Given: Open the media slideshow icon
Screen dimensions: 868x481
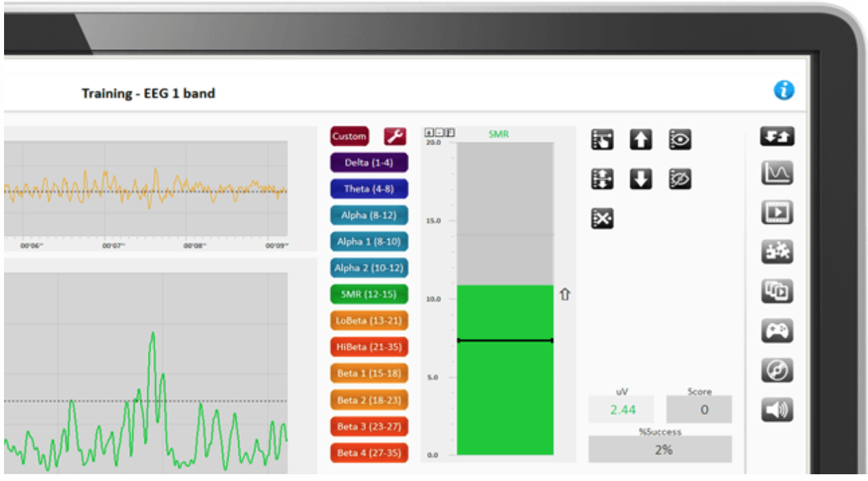Looking at the screenshot, I should point(777,291).
